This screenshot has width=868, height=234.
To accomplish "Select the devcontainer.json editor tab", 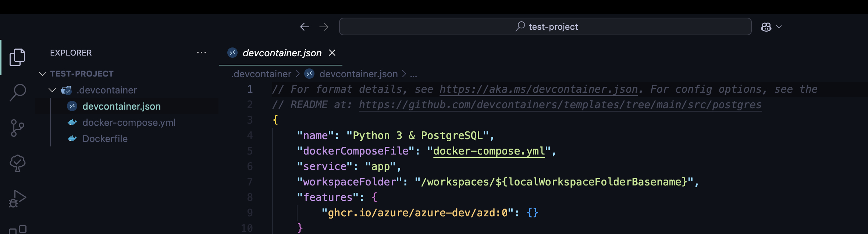I will 282,53.
